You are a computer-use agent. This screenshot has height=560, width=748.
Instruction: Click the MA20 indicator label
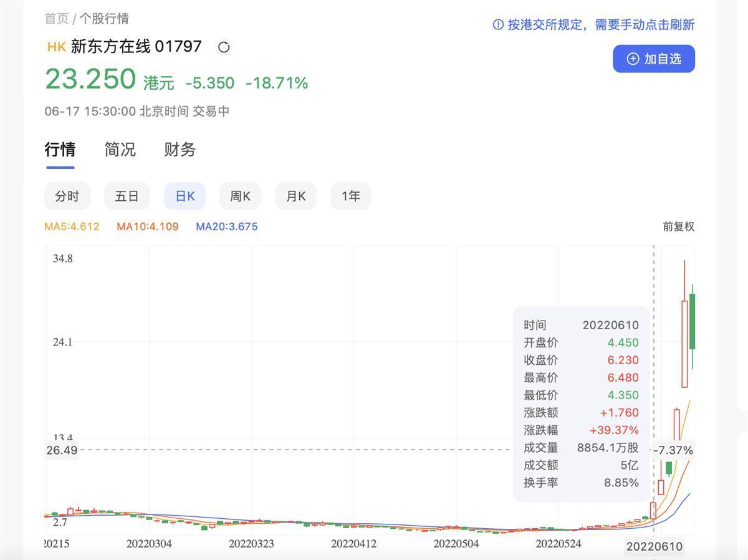[x=226, y=226]
